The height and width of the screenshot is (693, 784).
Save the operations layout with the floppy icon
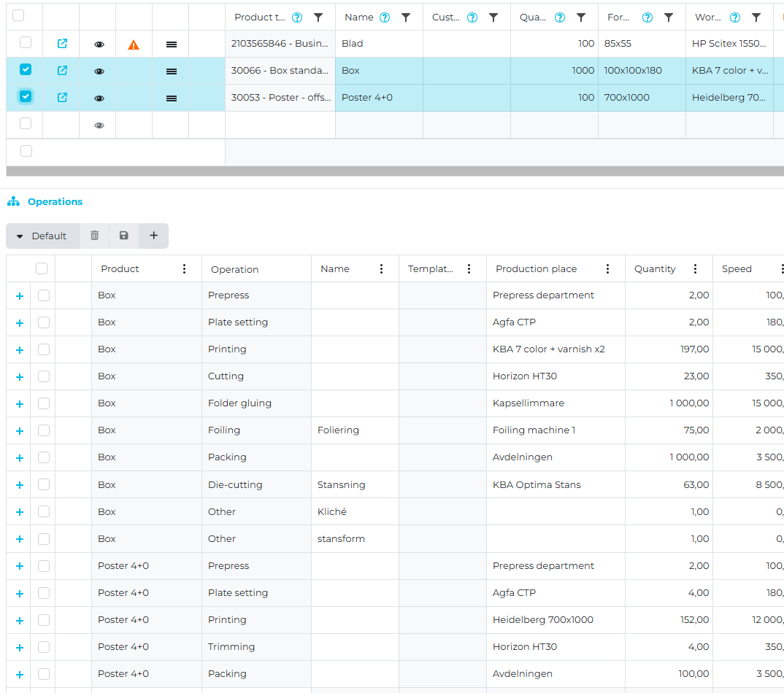[124, 236]
